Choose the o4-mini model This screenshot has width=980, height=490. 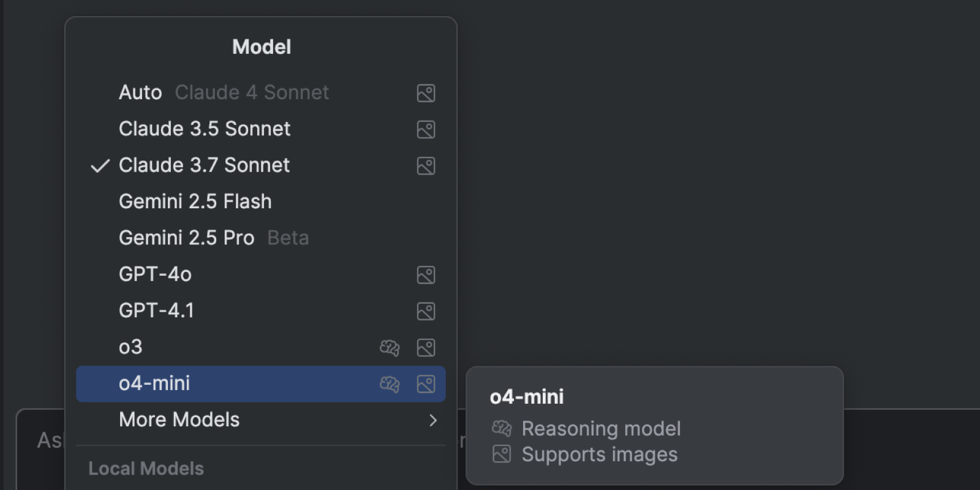click(x=261, y=383)
